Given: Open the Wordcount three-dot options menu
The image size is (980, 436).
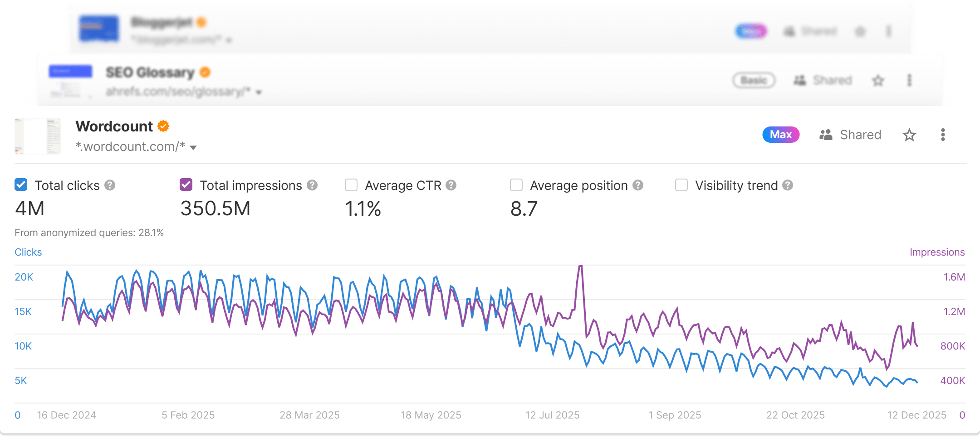Looking at the screenshot, I should click(x=943, y=135).
